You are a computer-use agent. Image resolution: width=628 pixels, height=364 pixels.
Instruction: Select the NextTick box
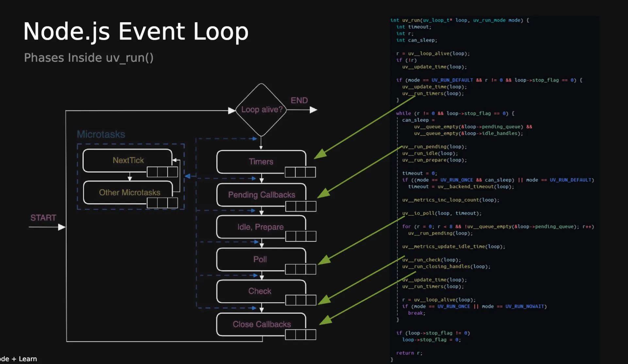tap(128, 160)
